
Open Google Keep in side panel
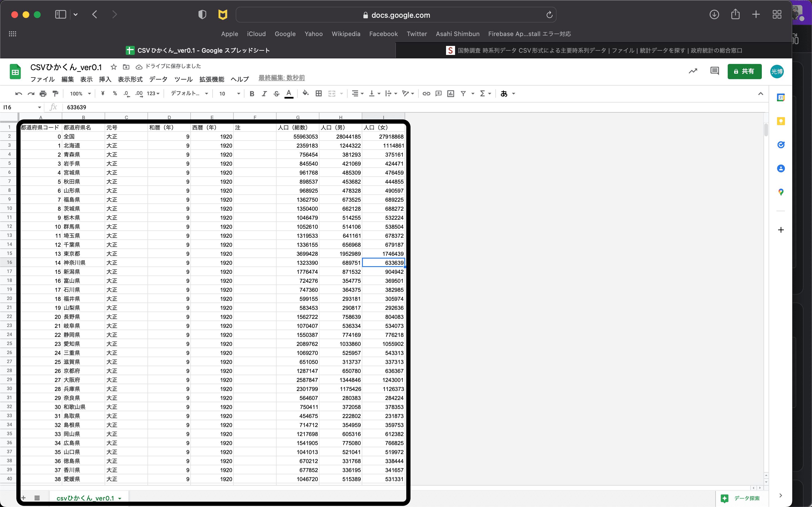(780, 121)
